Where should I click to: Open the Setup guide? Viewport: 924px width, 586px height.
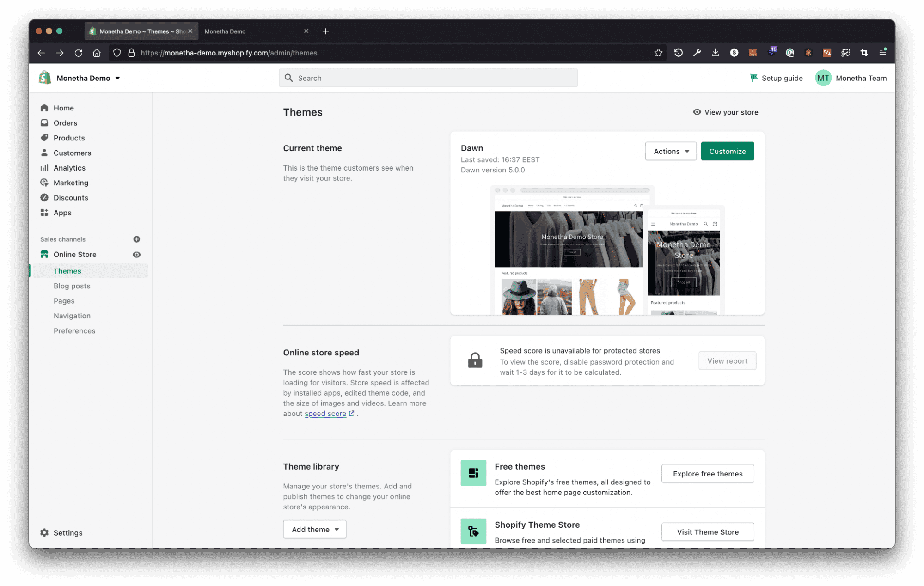[x=776, y=78]
